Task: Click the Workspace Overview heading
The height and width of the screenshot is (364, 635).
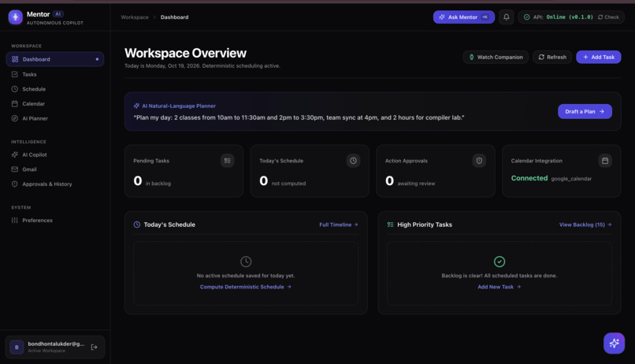Action: pos(185,53)
